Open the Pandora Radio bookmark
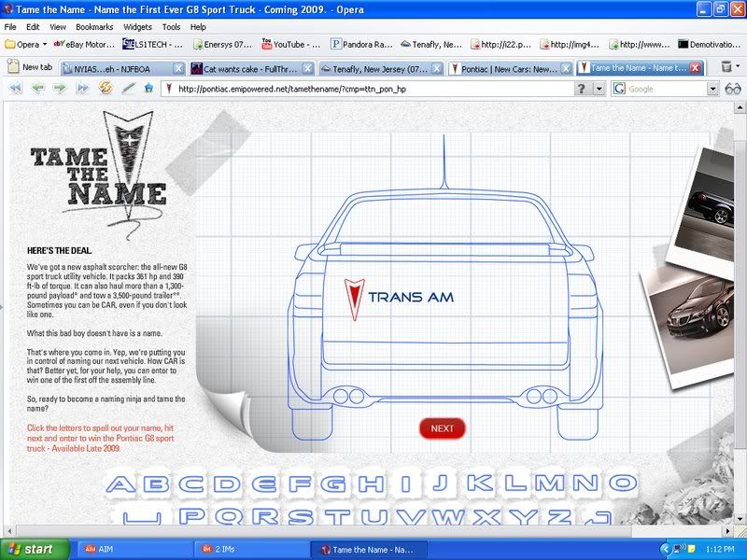This screenshot has height=560, width=747. click(x=361, y=44)
